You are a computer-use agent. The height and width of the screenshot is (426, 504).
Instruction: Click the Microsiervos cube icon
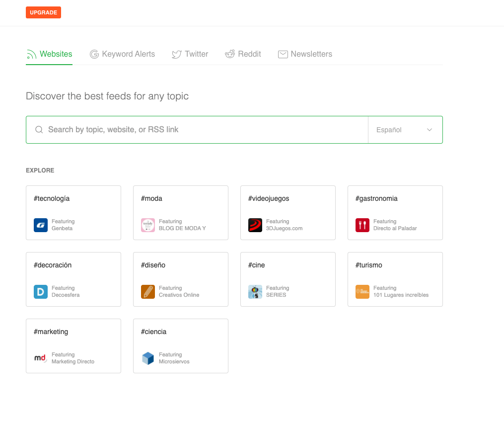coord(148,358)
